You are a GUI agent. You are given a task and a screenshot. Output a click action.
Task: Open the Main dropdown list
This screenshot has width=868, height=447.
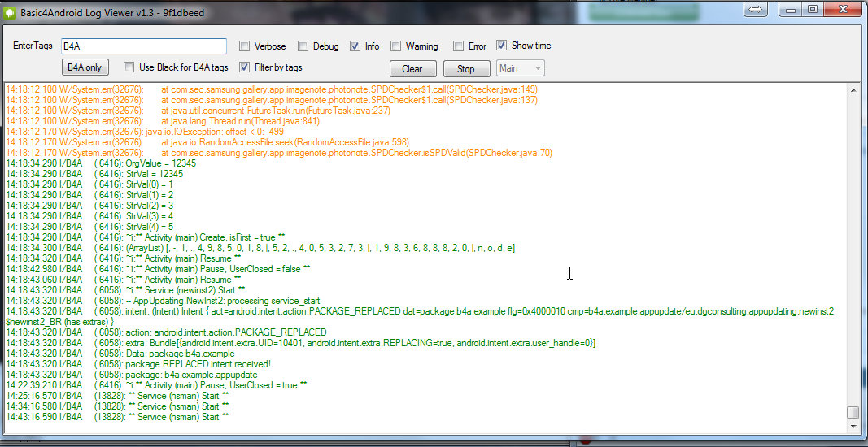[x=521, y=68]
